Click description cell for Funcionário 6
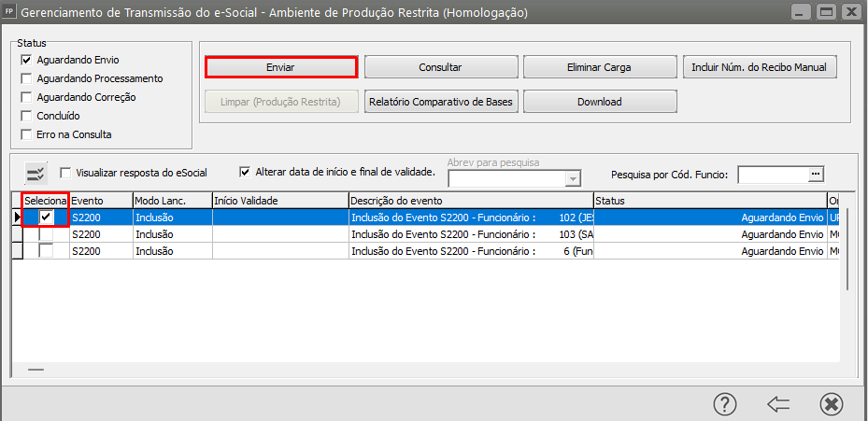 coord(471,251)
